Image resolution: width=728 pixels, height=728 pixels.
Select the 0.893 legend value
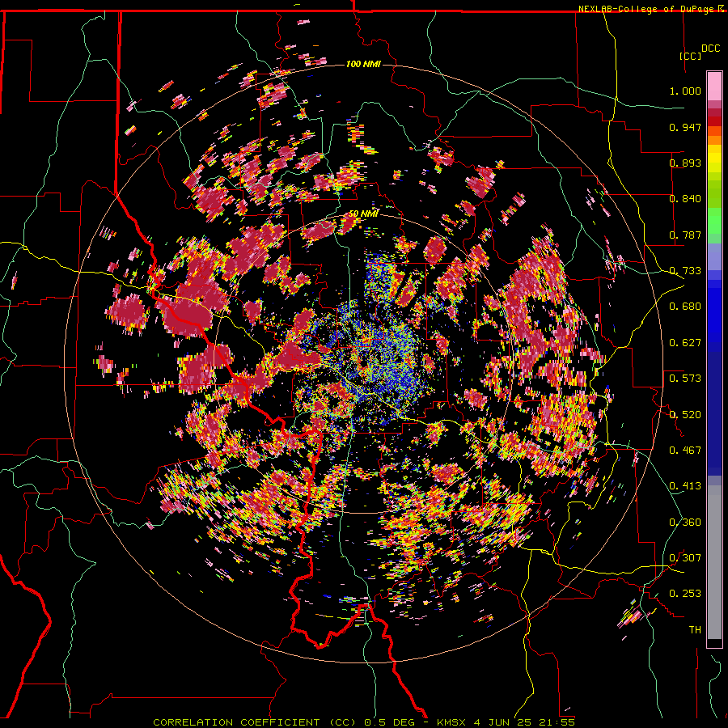pyautogui.click(x=685, y=163)
